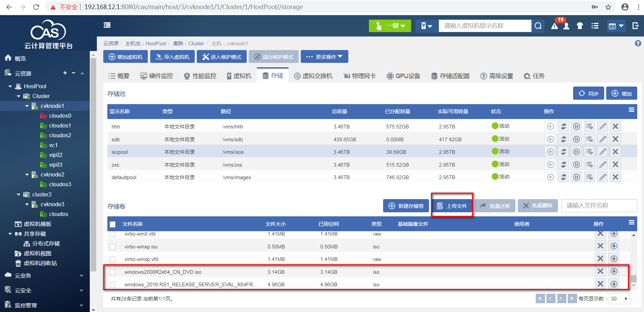
Task: Add cloud resource with plus icon
Action: (x=65, y=73)
